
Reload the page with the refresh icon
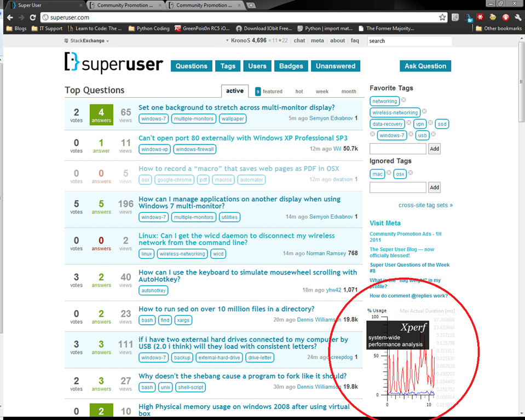(32, 17)
